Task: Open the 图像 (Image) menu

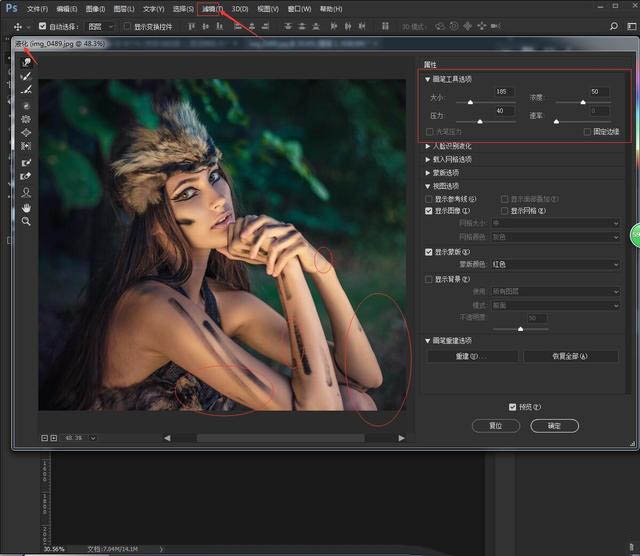Action: (96, 9)
